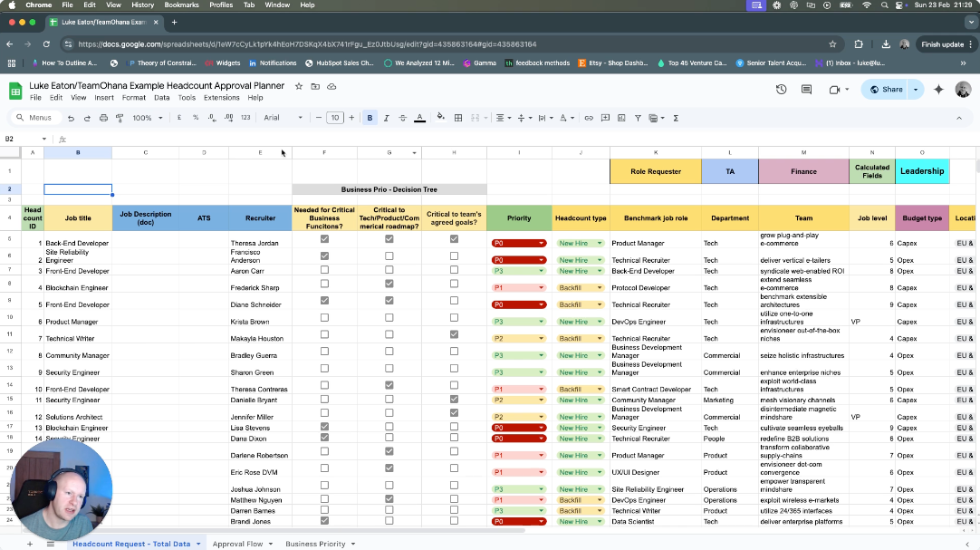Check critical business box for Aaron Carr

pos(324,270)
